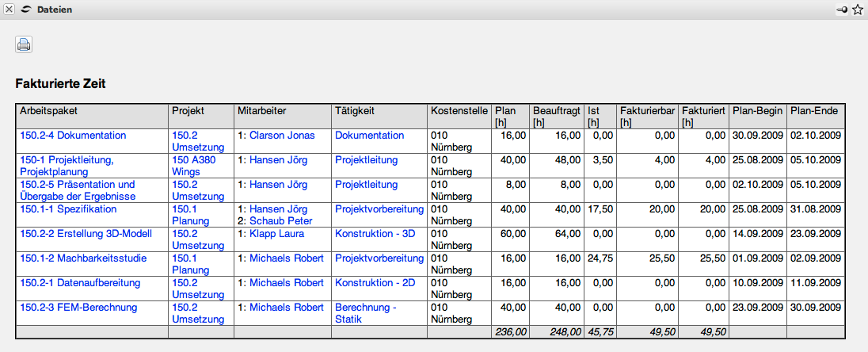Click employee Clarson Jonas
Screen dimensions: 868x352
282,136
